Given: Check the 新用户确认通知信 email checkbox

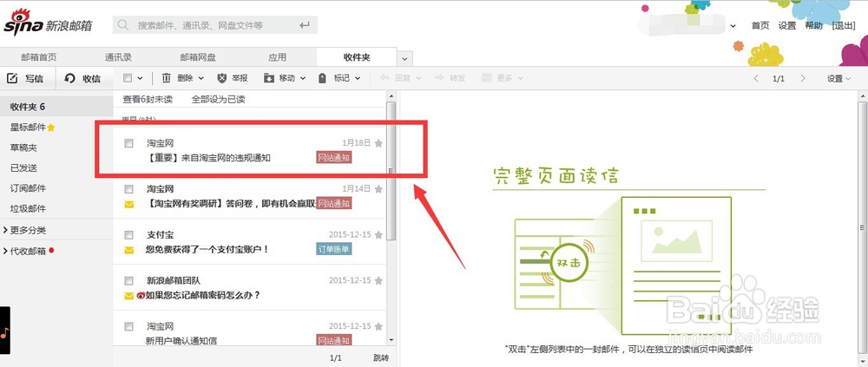Looking at the screenshot, I should (x=128, y=326).
